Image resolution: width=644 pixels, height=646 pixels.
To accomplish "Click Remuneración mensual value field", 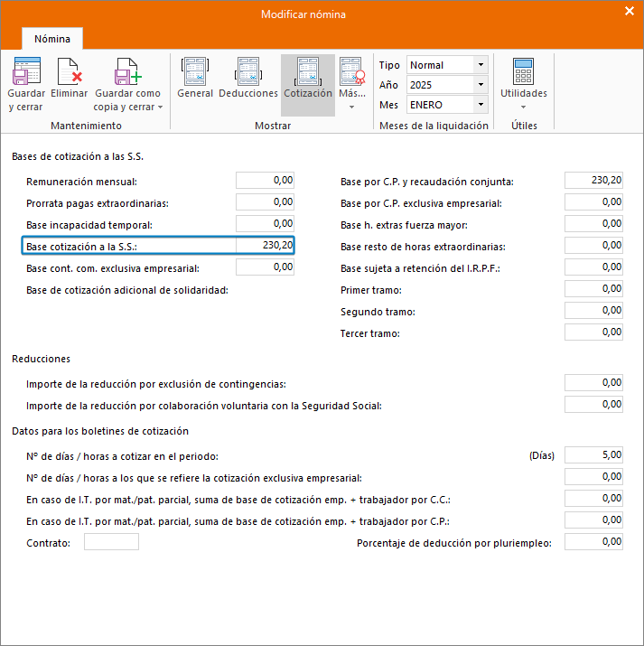I will 265,181.
